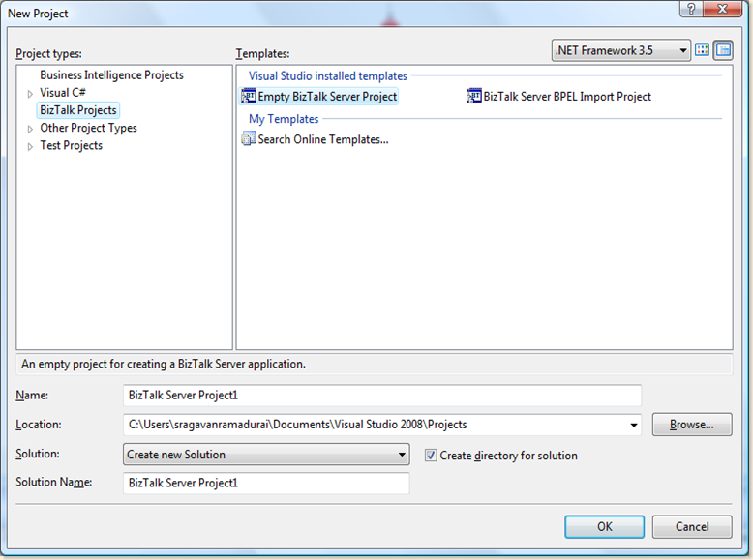The width and height of the screenshot is (753, 560).
Task: Open the Location path dropdown arrow
Action: coord(633,425)
